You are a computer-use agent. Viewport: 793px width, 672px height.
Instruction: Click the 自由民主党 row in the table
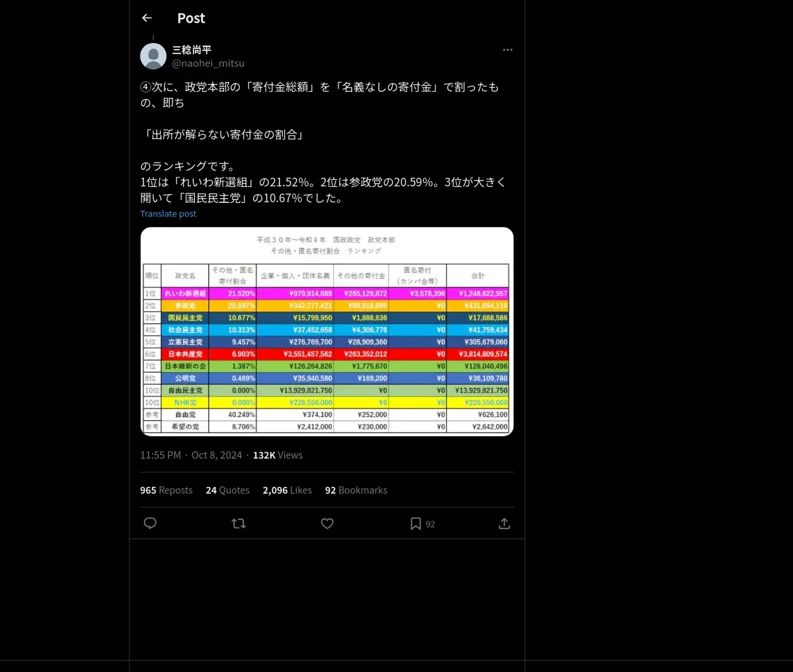pos(326,391)
